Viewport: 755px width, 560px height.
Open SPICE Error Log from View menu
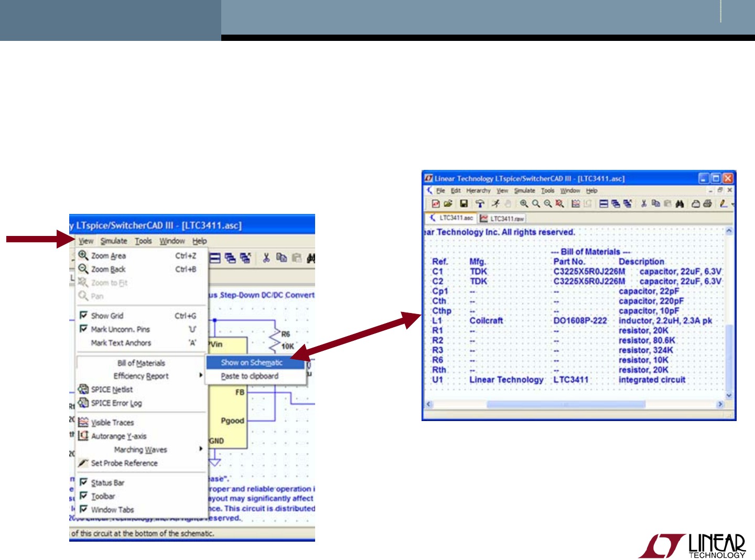[141, 403]
